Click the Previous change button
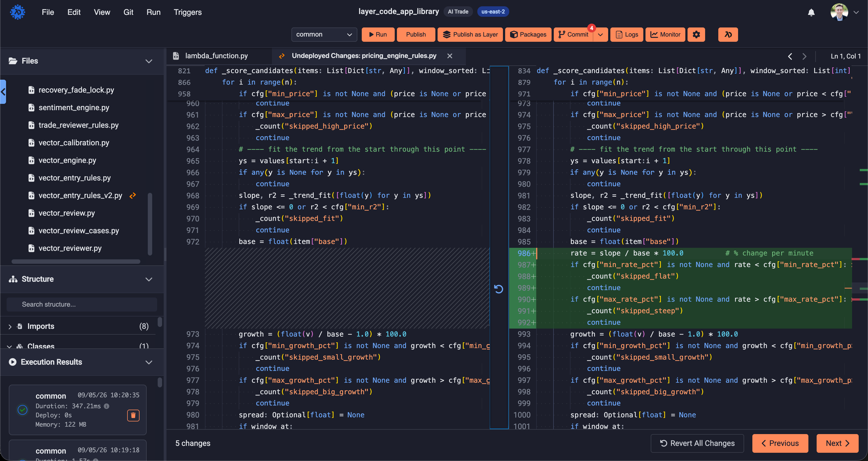868x461 pixels. [780, 443]
